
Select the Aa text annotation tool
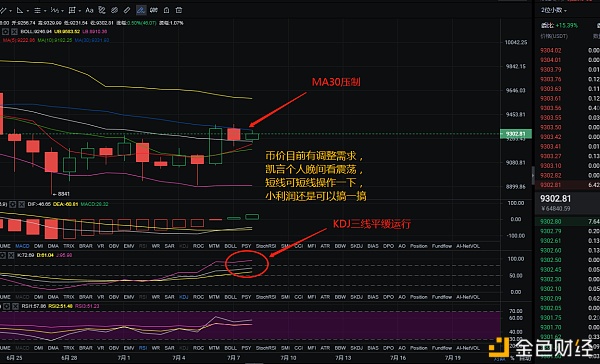click(x=89, y=10)
